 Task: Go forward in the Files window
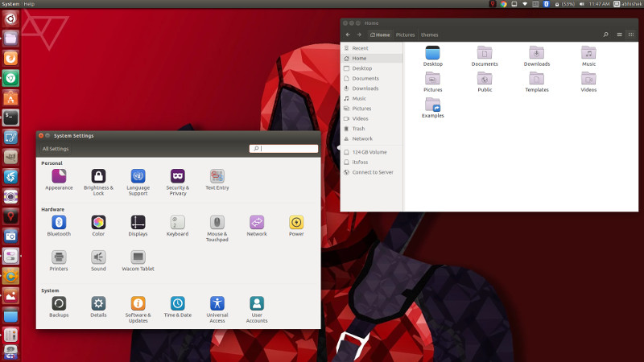tap(359, 35)
